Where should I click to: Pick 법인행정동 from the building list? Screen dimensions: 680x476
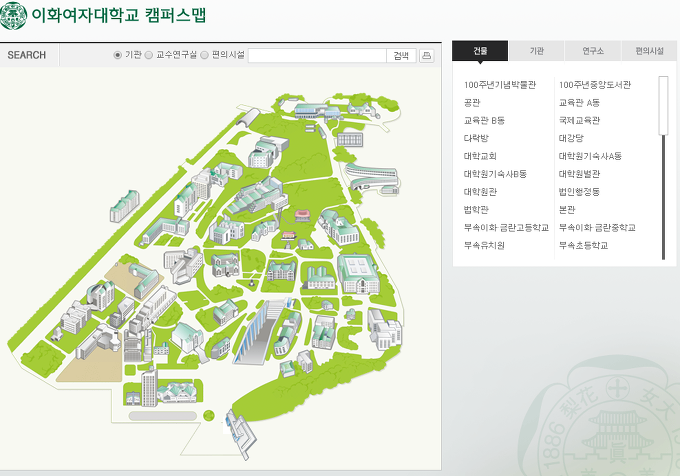pos(579,192)
